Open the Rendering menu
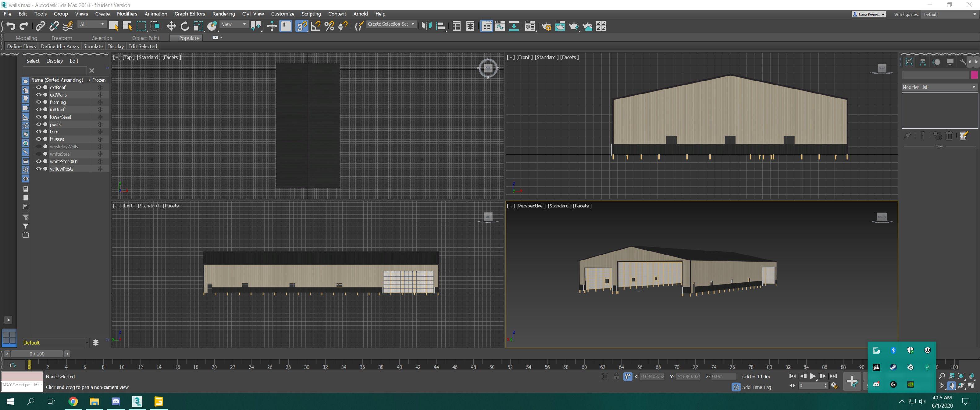The width and height of the screenshot is (980, 410). coord(223,14)
